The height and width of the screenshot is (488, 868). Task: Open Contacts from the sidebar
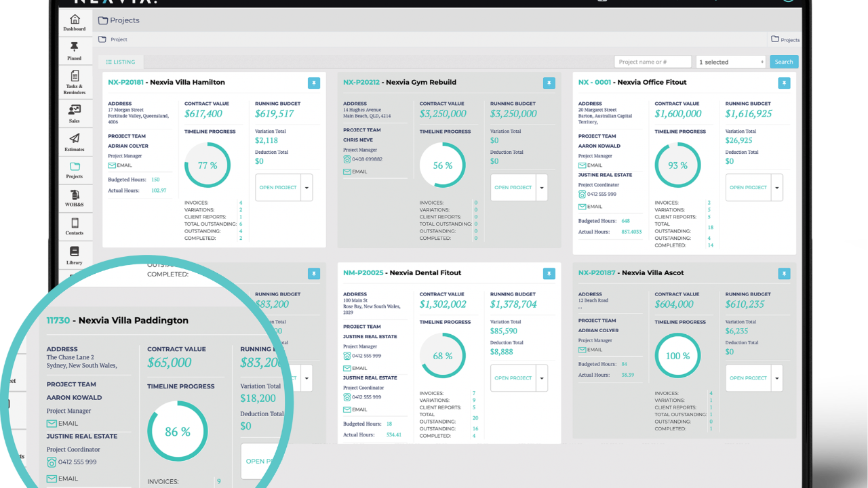point(75,226)
